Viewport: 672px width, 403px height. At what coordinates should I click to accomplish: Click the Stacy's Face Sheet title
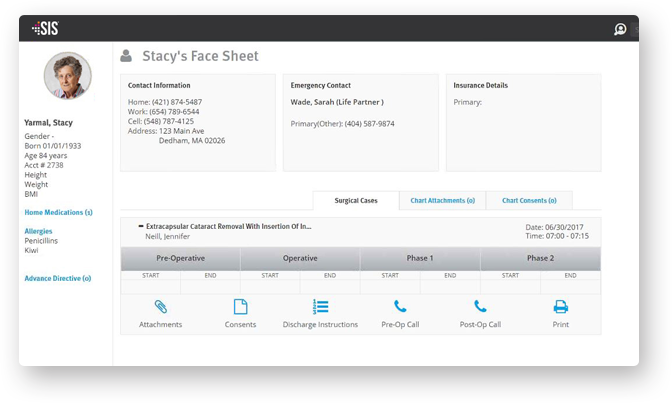(x=200, y=56)
